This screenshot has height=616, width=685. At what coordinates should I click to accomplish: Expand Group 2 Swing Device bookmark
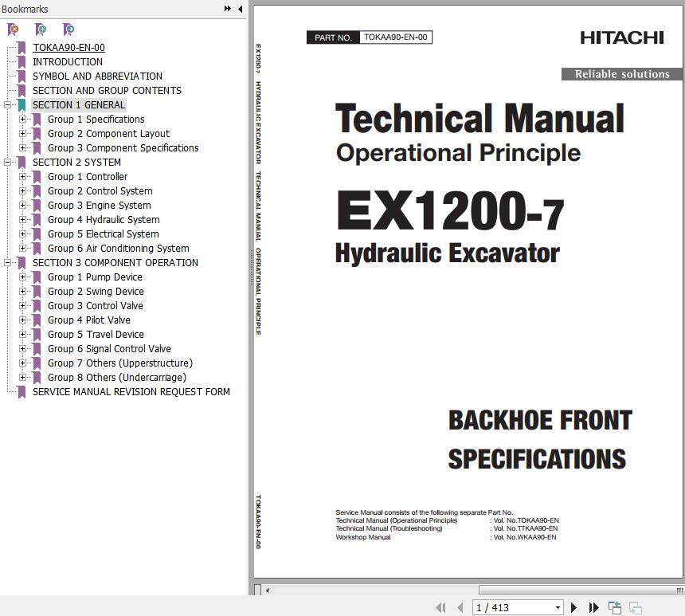(23, 291)
